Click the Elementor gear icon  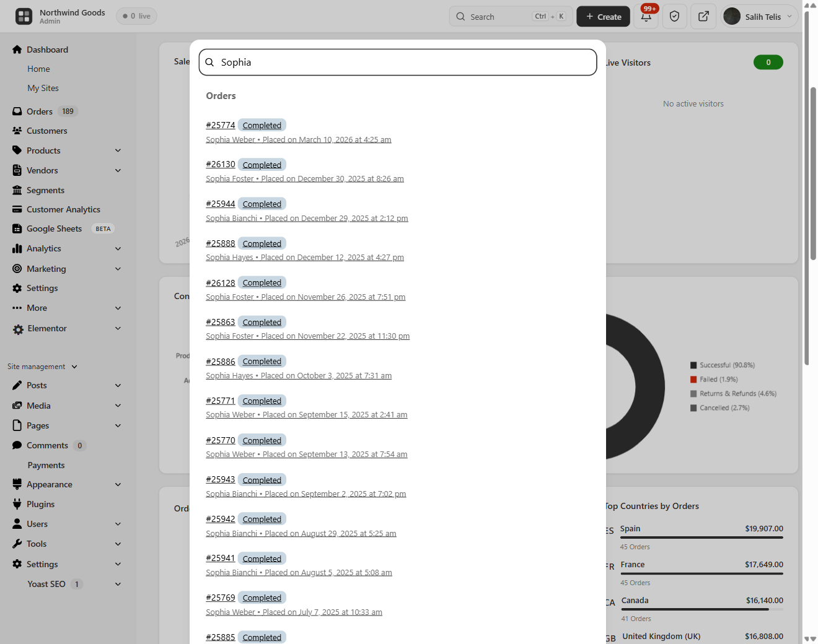[19, 329]
